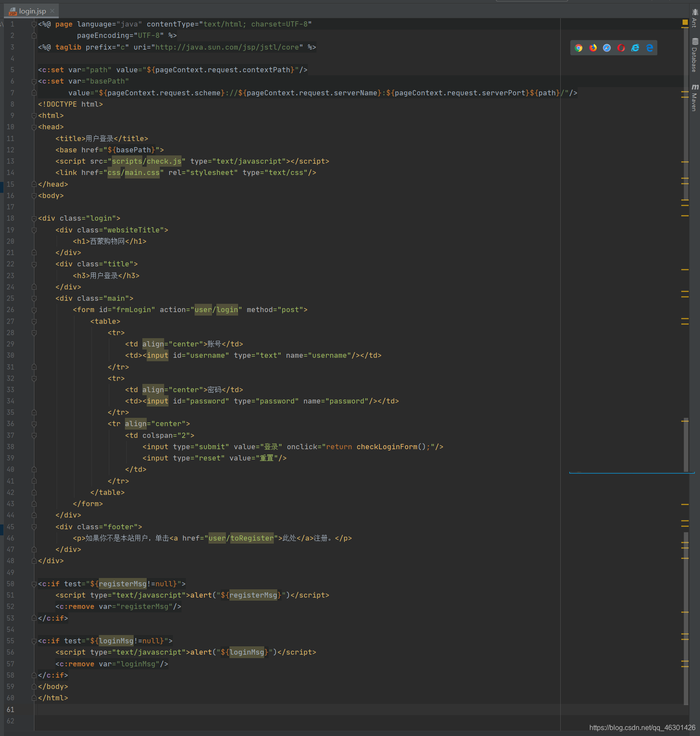Click the user/login form action path
The height and width of the screenshot is (736, 700).
tap(216, 310)
